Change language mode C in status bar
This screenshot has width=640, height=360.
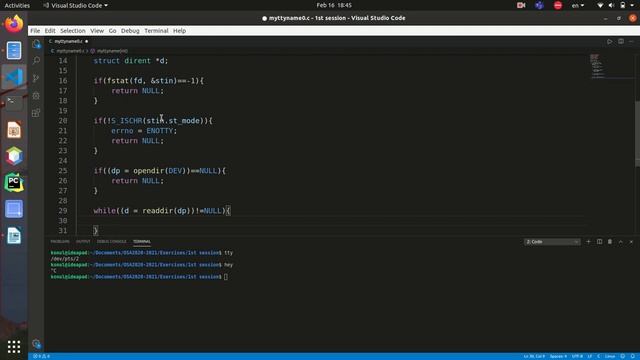[x=599, y=356]
